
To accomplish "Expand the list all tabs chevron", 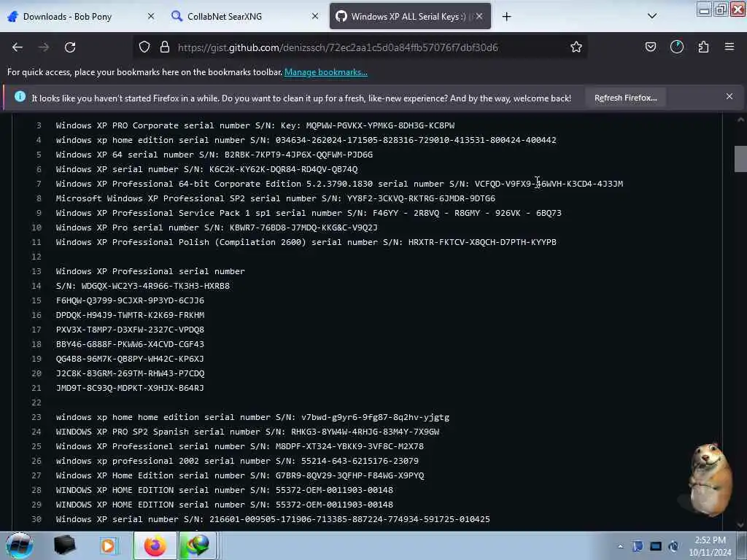I will click(652, 16).
